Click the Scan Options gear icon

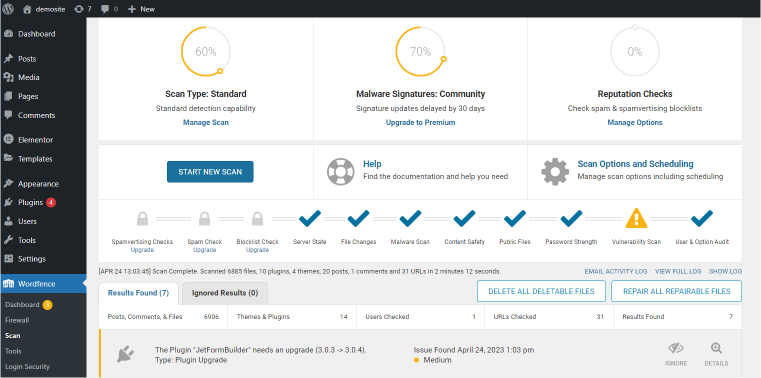point(555,171)
